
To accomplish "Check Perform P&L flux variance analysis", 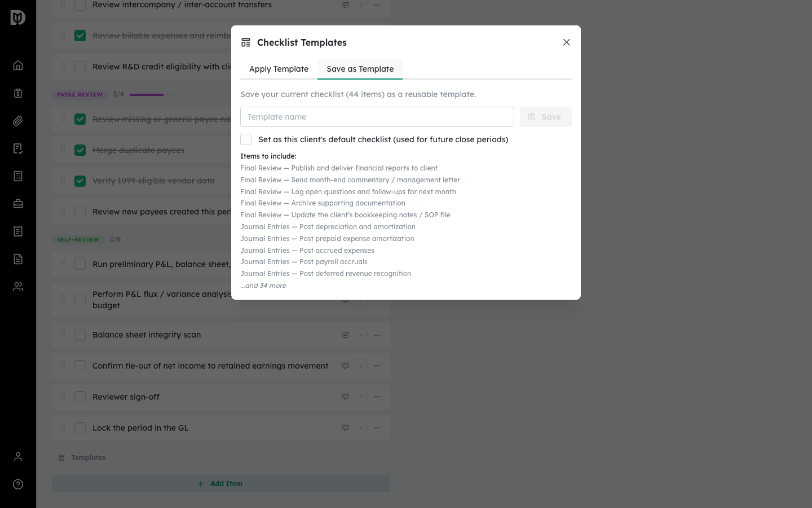I will [80, 300].
